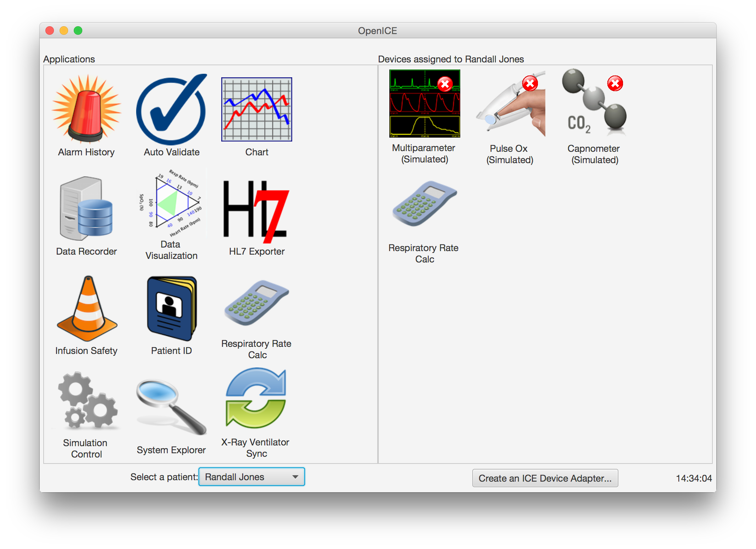This screenshot has height=549, width=756.
Task: Maximize the OpenICE window with green button
Action: tap(78, 30)
